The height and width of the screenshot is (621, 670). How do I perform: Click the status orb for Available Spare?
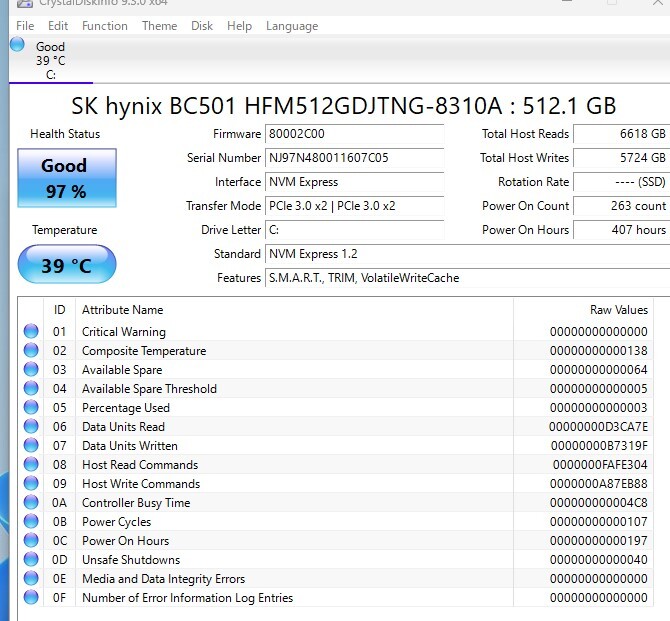click(x=31, y=370)
